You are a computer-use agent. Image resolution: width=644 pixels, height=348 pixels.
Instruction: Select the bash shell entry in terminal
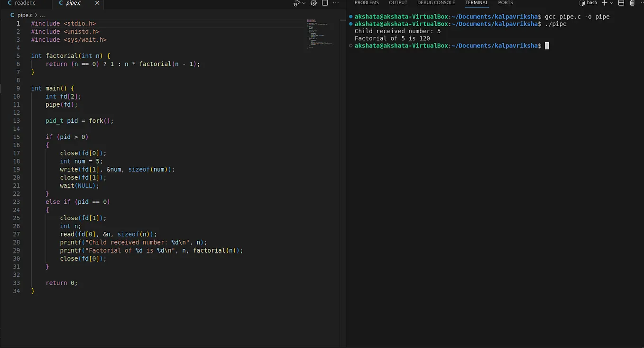[x=592, y=3]
